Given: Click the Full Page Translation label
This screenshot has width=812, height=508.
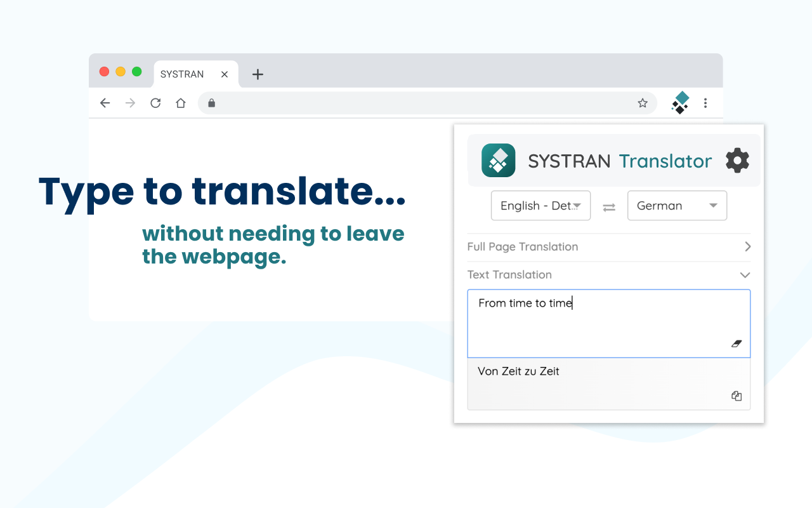Looking at the screenshot, I should [523, 246].
